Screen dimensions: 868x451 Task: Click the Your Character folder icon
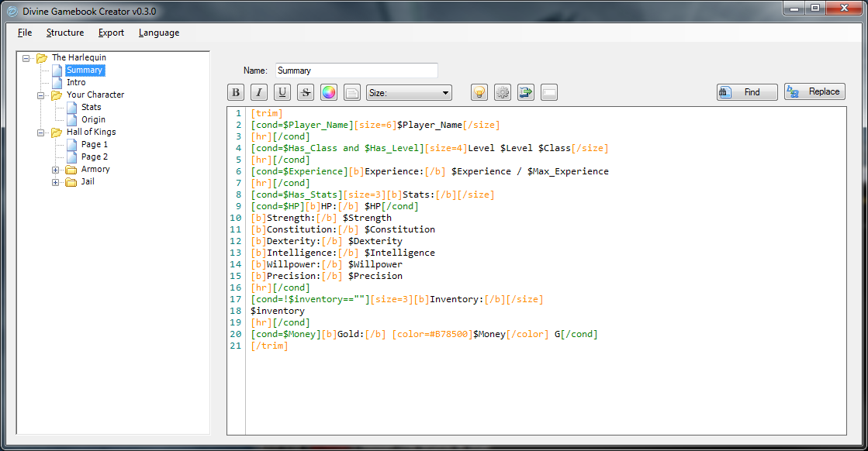57,95
